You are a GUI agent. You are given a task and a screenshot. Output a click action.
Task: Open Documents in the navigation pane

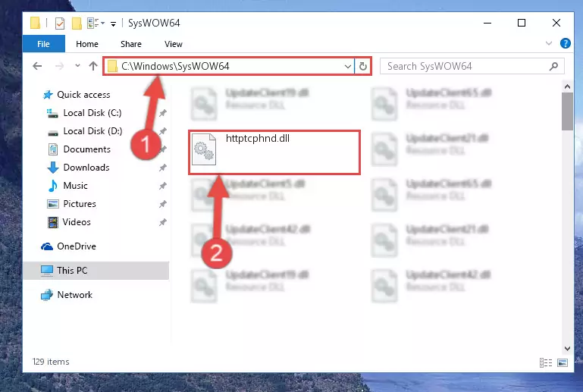point(80,149)
